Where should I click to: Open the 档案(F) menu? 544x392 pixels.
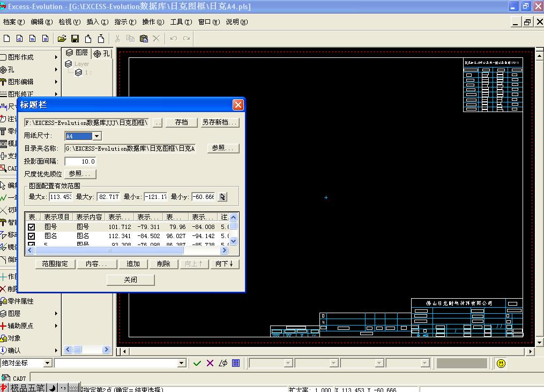click(x=14, y=22)
